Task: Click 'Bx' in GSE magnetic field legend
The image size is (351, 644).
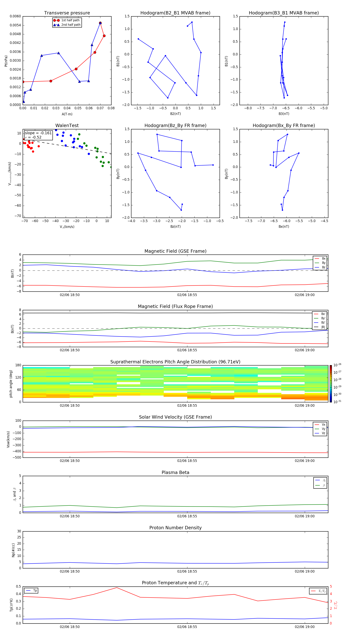Action: coord(320,259)
